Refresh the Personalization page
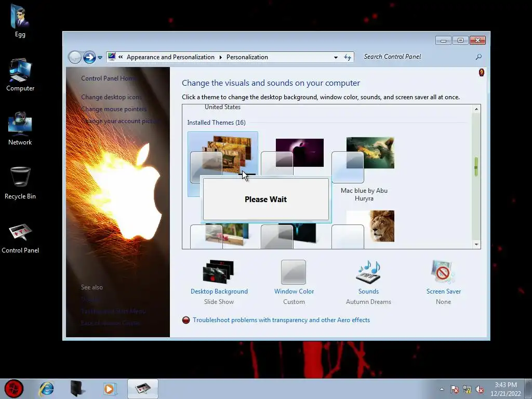The height and width of the screenshot is (399, 532). coord(348,57)
